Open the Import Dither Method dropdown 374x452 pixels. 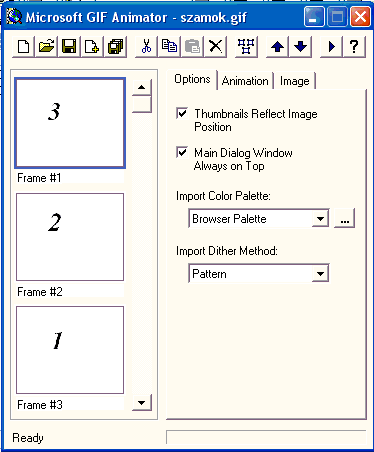320,274
